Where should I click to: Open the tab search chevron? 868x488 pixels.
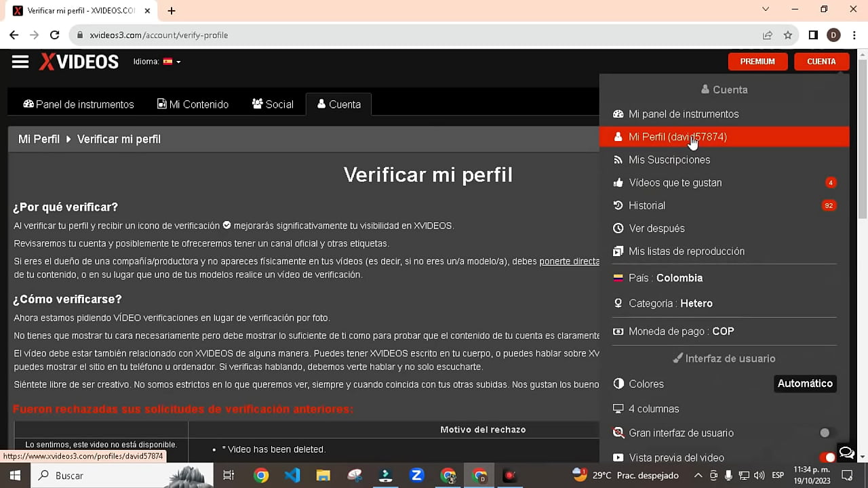pos(766,9)
